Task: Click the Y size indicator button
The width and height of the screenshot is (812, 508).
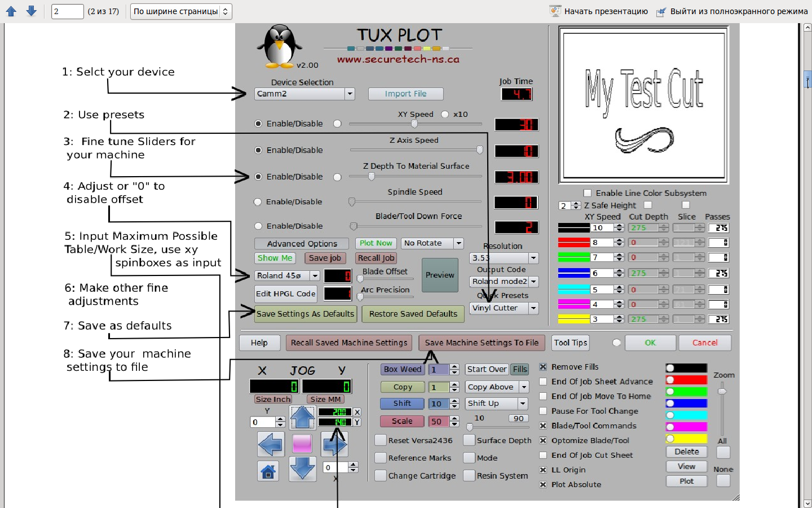Action: tap(357, 422)
